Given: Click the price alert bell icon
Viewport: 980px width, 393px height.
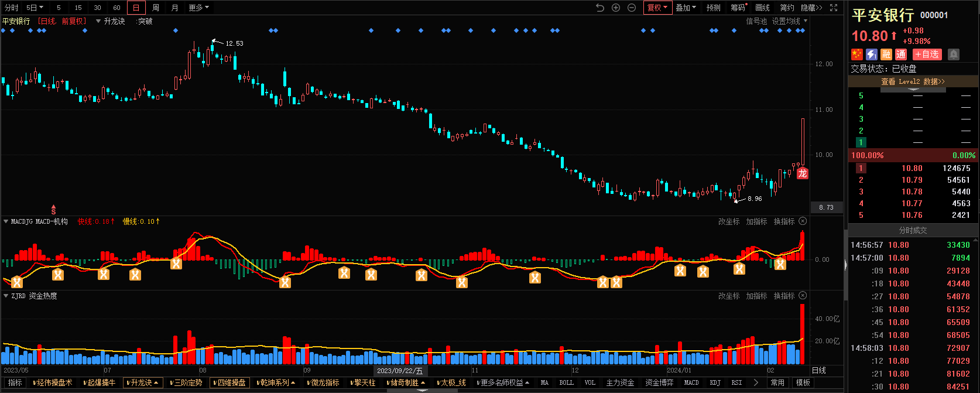Looking at the screenshot, I should 954,54.
